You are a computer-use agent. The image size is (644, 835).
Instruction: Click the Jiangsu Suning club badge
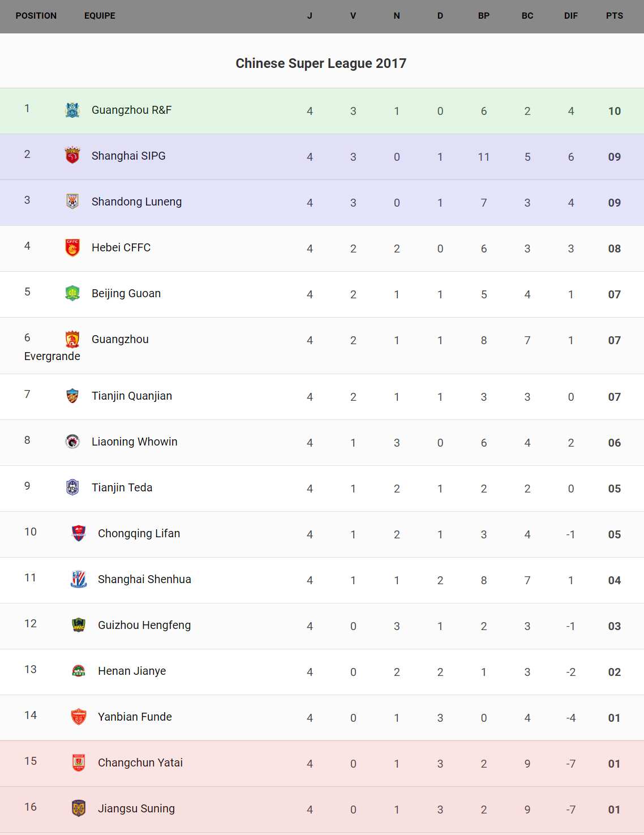point(79,808)
